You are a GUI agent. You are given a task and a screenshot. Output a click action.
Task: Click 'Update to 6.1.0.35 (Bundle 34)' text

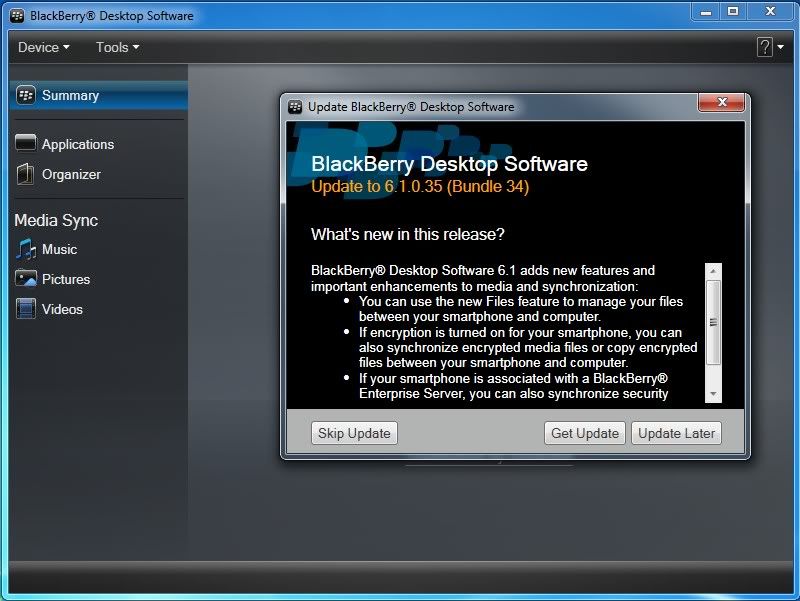coord(420,186)
